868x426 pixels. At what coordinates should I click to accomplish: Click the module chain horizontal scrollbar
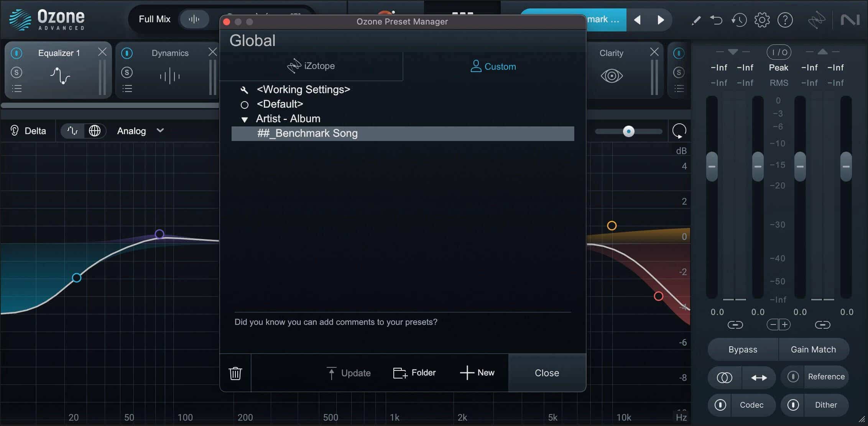(110, 105)
